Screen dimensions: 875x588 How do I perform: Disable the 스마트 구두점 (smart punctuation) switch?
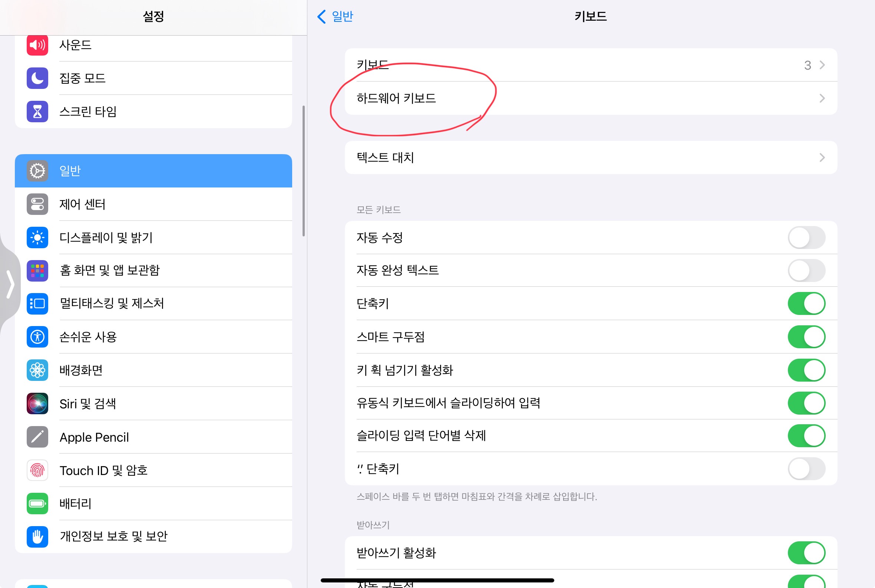click(806, 337)
